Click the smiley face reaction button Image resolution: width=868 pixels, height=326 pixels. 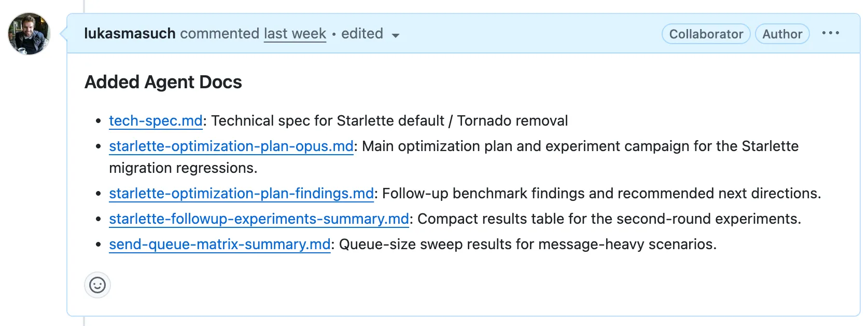[97, 285]
